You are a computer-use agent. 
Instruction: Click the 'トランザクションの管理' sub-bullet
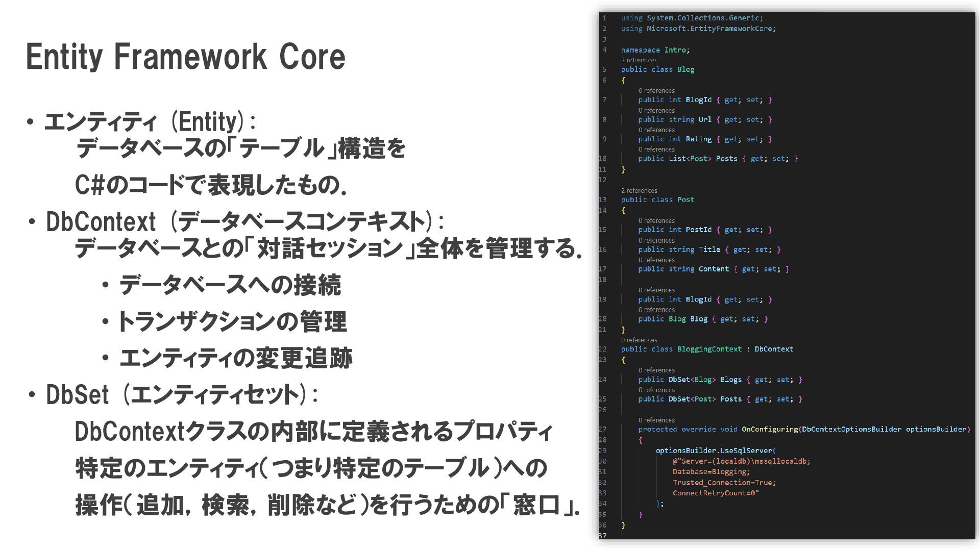tap(232, 322)
